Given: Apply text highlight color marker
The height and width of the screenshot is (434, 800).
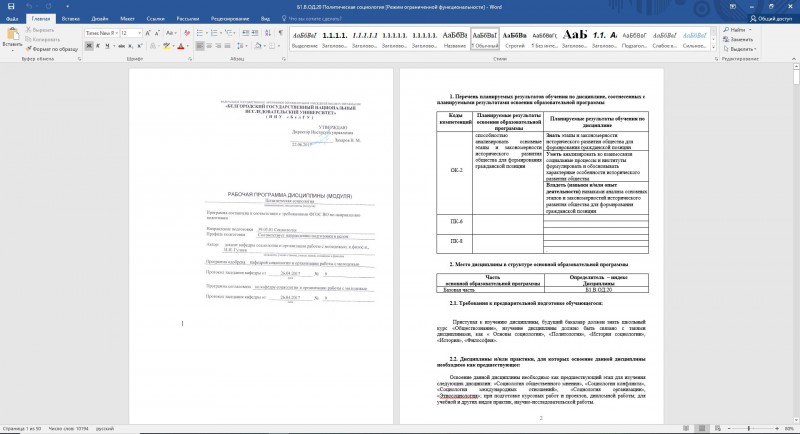Looking at the screenshot, I should point(166,46).
